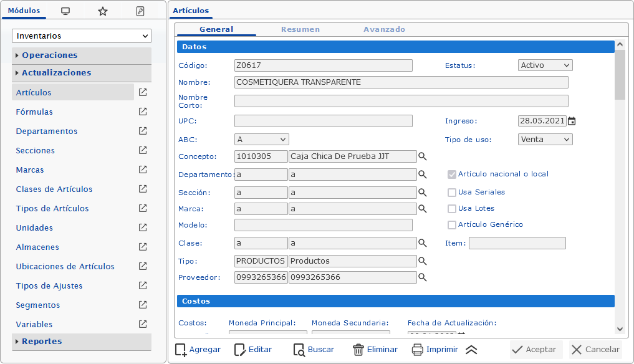Image resolution: width=634 pixels, height=364 pixels.
Task: Open the favorites star tab
Action: (x=103, y=11)
